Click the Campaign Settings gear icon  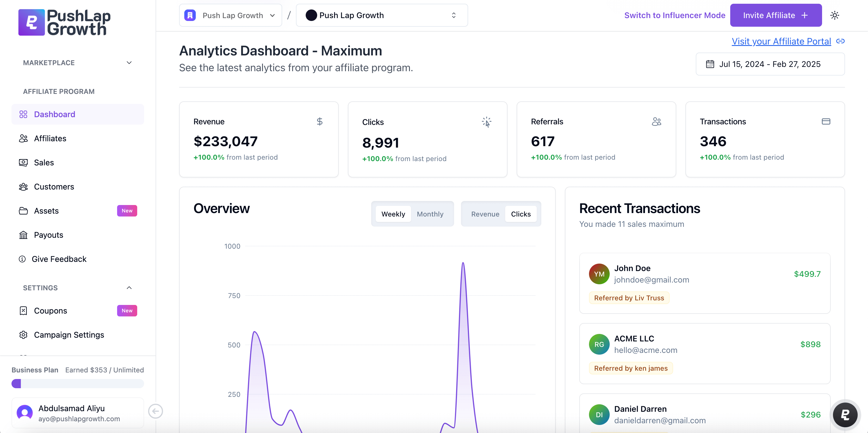(23, 335)
